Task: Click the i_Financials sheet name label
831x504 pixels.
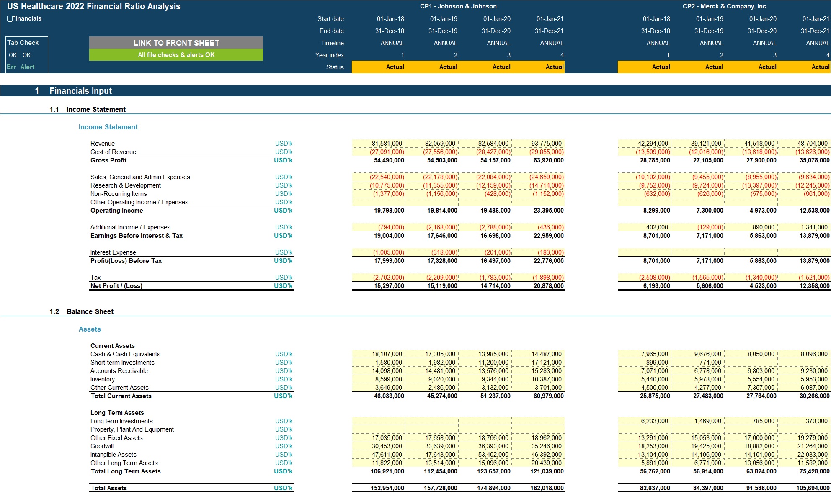Action: 24,18
